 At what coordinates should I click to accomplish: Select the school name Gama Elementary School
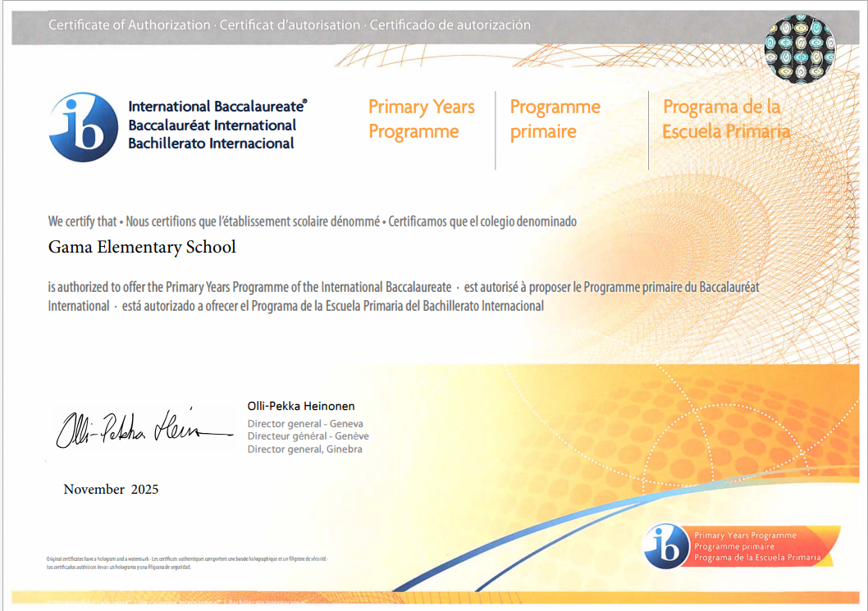tap(142, 247)
